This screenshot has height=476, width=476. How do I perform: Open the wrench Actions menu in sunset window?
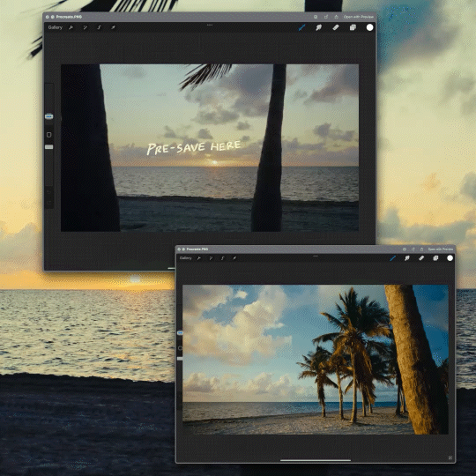pos(71,27)
